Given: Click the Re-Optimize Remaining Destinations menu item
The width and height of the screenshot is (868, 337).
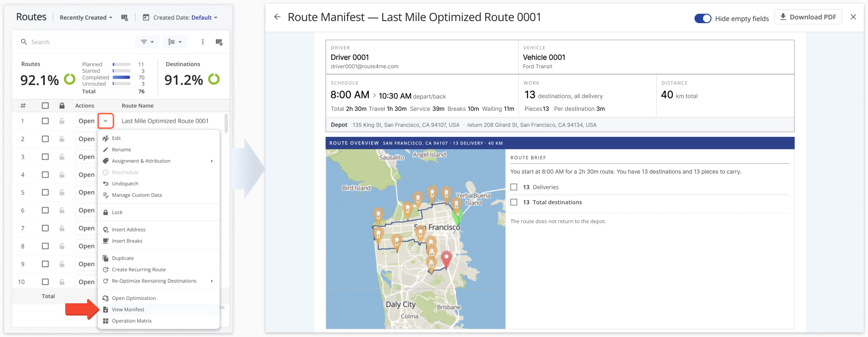Looking at the screenshot, I should [158, 281].
